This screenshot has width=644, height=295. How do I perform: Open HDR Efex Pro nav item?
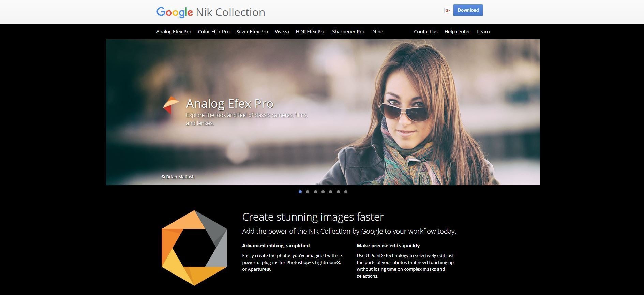click(x=310, y=32)
